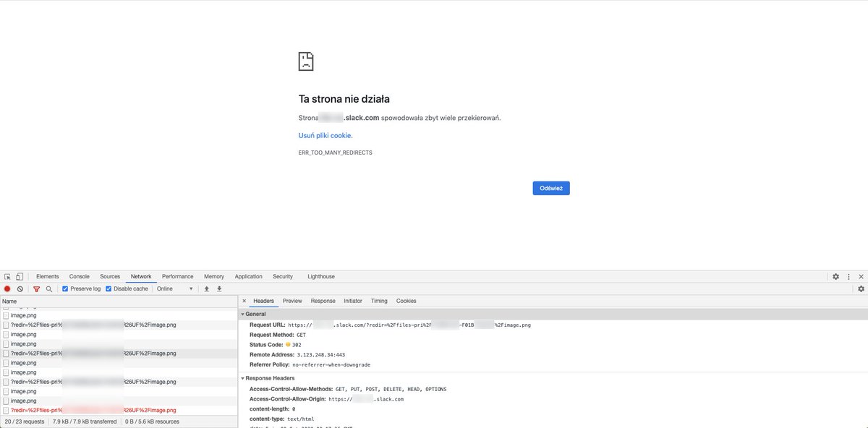Click the ERR_TOO_MANY_REDIRECTS error code
This screenshot has height=428, width=868.
tap(335, 153)
